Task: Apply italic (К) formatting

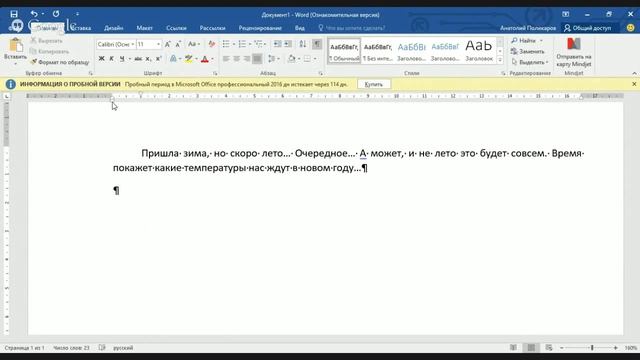Action: (x=111, y=59)
